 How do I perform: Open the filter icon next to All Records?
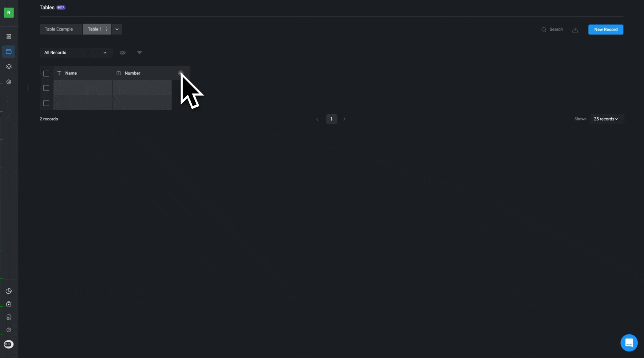click(x=139, y=53)
